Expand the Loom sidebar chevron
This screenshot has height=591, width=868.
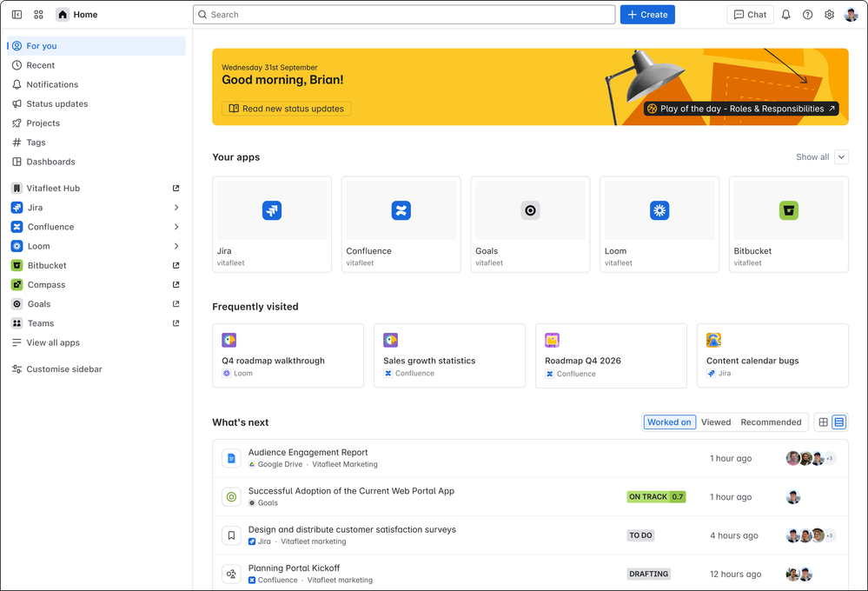pos(176,246)
